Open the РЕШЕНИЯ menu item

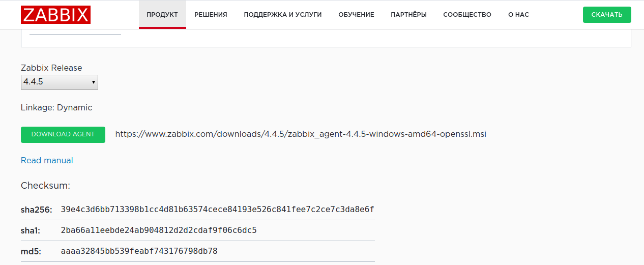pyautogui.click(x=211, y=15)
